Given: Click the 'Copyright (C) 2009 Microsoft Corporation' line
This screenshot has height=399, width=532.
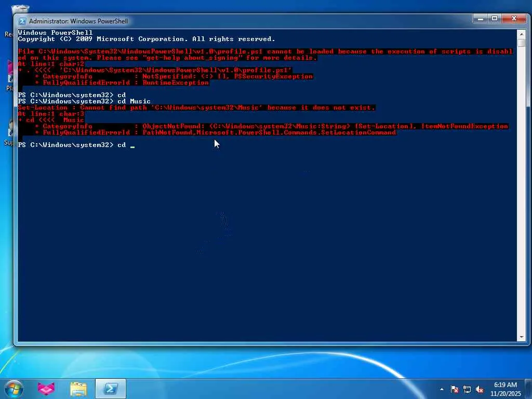Looking at the screenshot, I should point(146,39).
